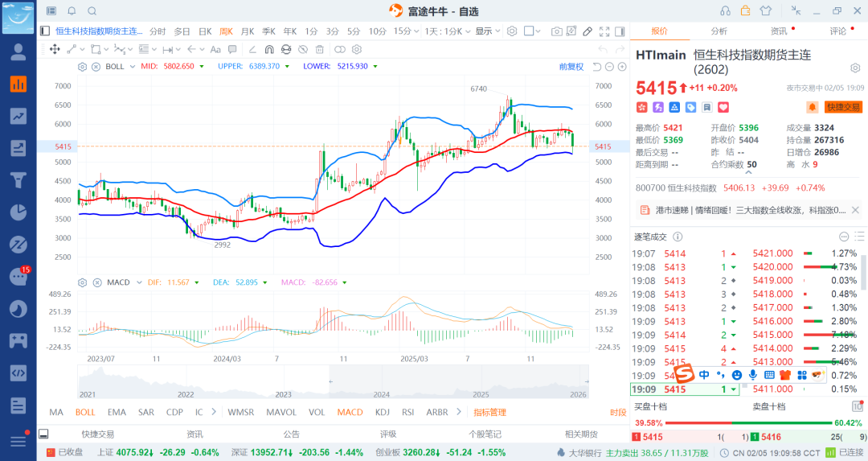Open 指标管理 indicator management link
868x461 pixels.
coord(489,412)
